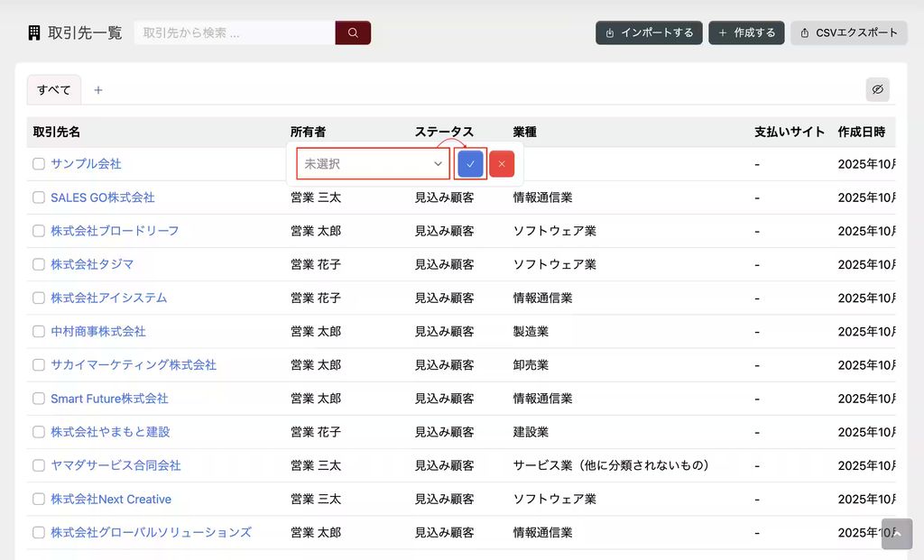Screen dimensions: 924x560
Task: Open the SALES GO株式会社 link
Action: 103,197
